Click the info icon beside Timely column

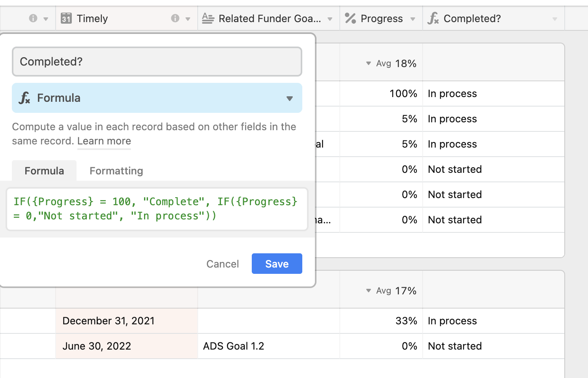point(175,18)
